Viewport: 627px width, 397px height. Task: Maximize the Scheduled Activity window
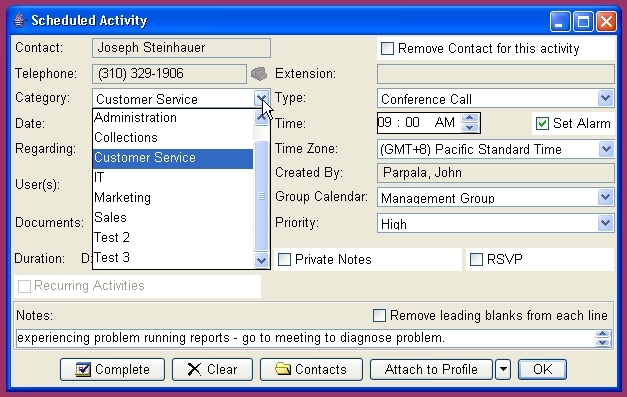click(583, 21)
